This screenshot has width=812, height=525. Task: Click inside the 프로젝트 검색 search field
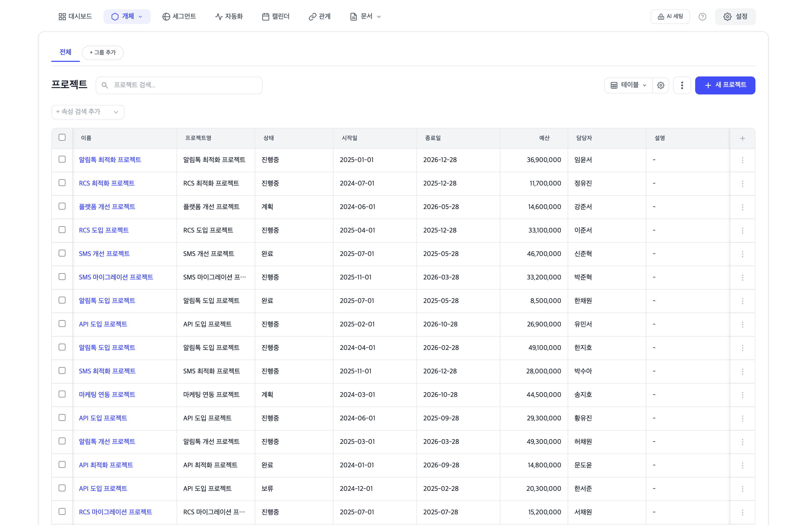tap(179, 85)
